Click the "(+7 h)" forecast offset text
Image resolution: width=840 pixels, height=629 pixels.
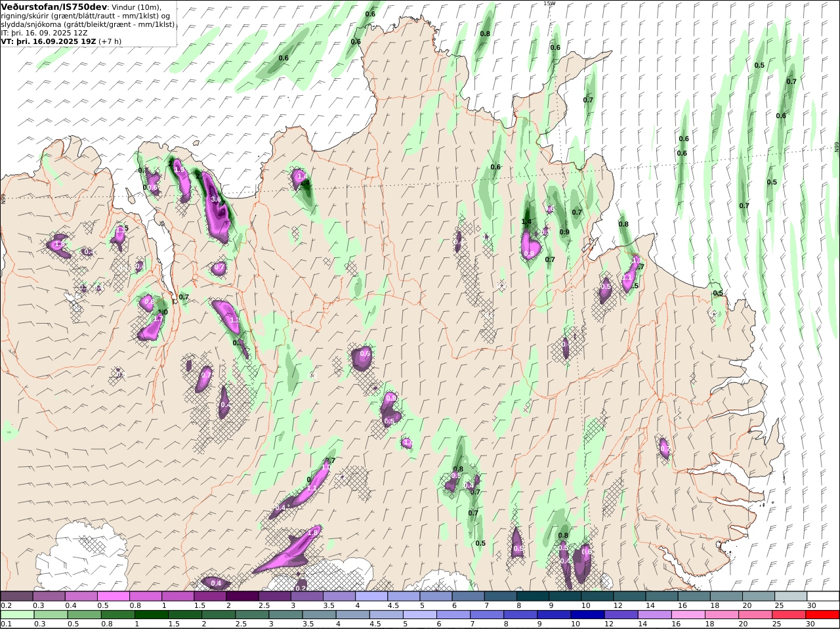point(110,41)
